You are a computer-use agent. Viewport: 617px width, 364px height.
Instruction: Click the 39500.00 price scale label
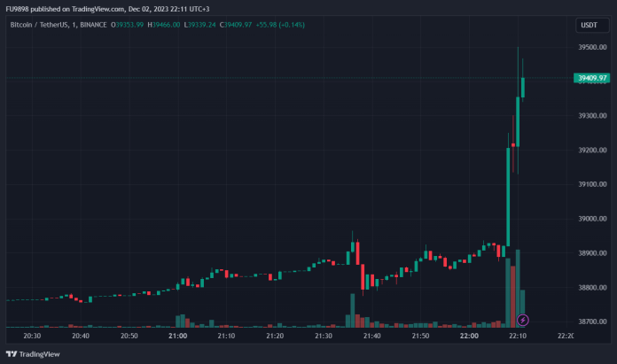pos(591,47)
